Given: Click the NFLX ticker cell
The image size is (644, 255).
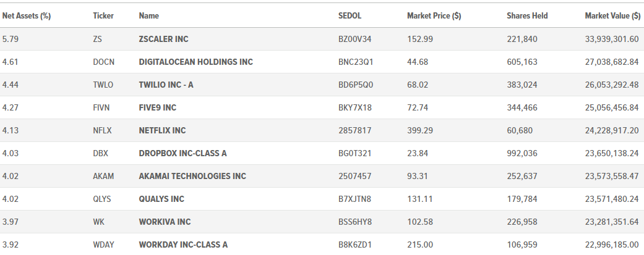Looking at the screenshot, I should point(102,131).
